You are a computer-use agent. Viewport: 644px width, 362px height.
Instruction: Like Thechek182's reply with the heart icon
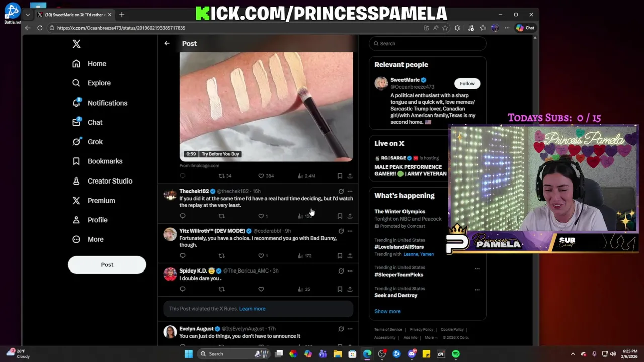point(261,216)
